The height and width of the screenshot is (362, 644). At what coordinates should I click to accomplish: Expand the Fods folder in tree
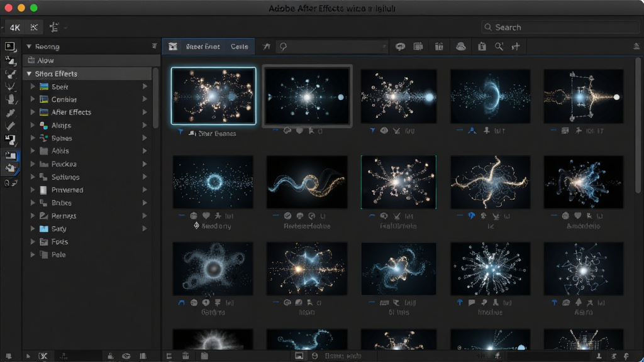click(x=33, y=242)
